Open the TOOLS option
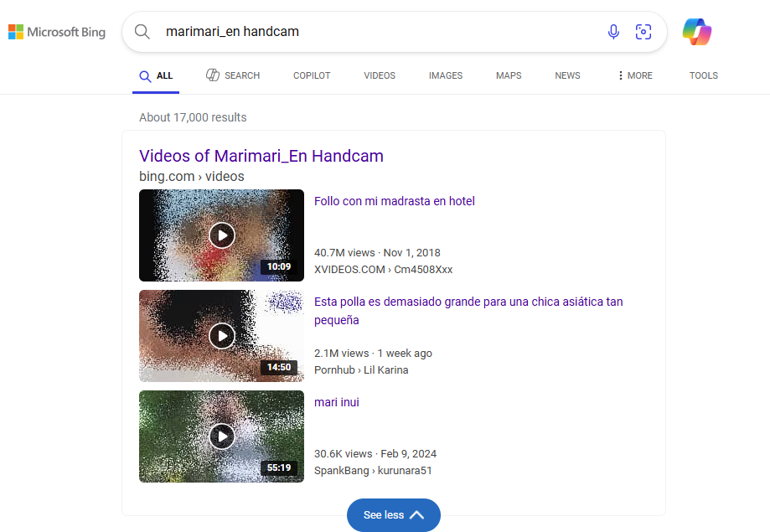Viewport: 770px width, 532px height. 704,75
